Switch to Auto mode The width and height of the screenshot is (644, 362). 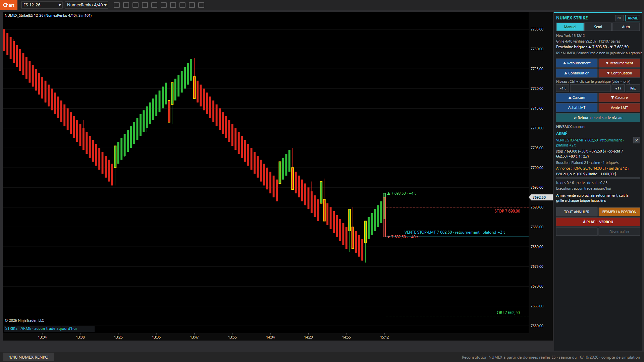pyautogui.click(x=626, y=27)
